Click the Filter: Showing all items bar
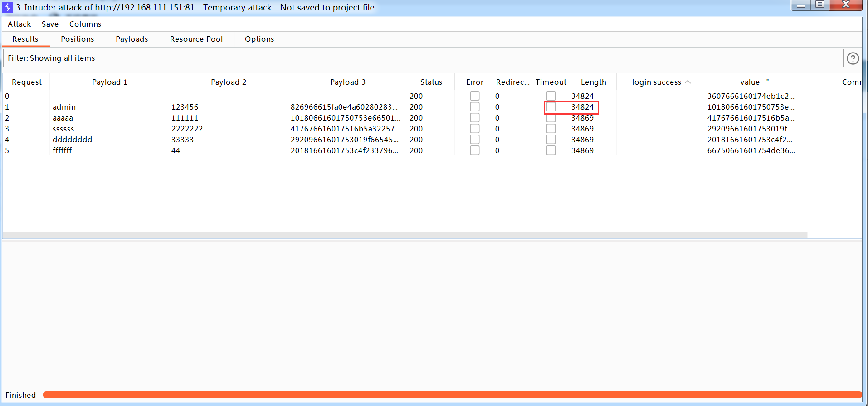The width and height of the screenshot is (868, 406). (x=422, y=58)
